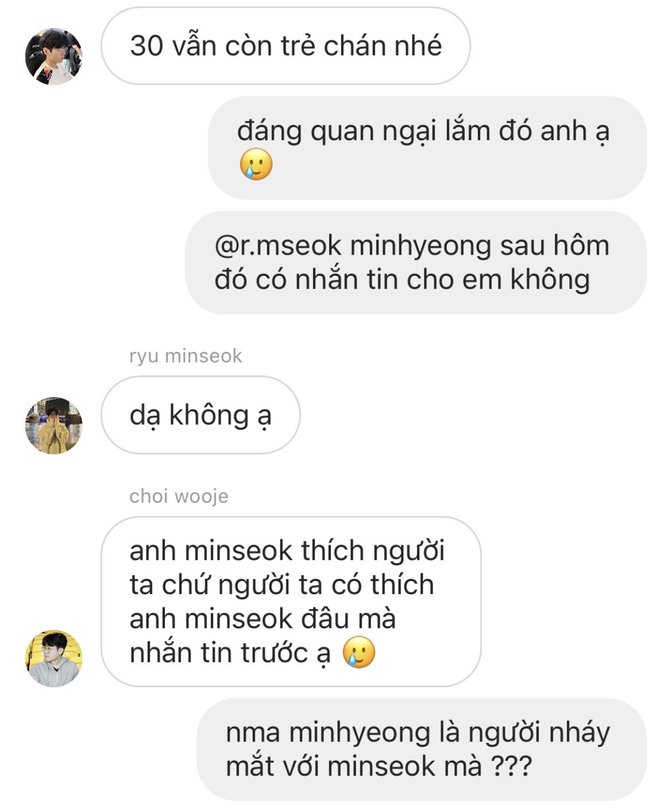Select the message 'nma minhyeong là người nháy mắt'
Screen dimensions: 672x812
click(x=422, y=749)
